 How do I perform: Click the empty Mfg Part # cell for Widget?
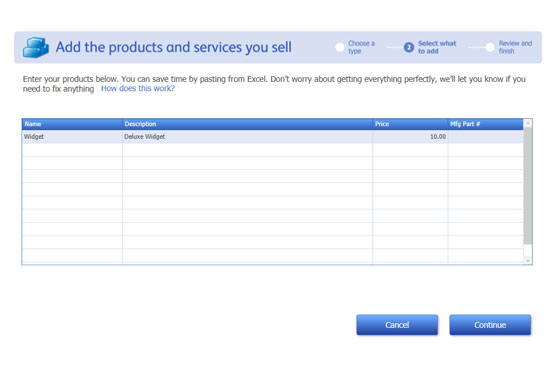tap(485, 137)
